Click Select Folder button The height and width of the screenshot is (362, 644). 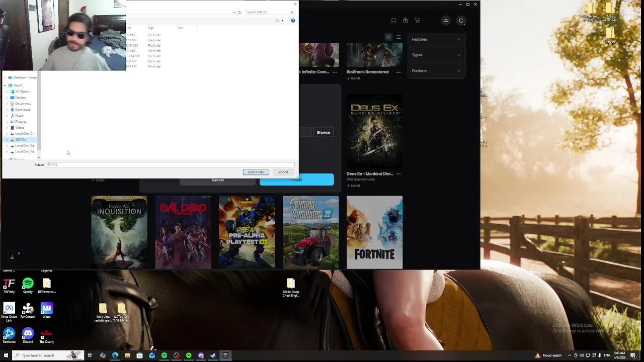256,172
